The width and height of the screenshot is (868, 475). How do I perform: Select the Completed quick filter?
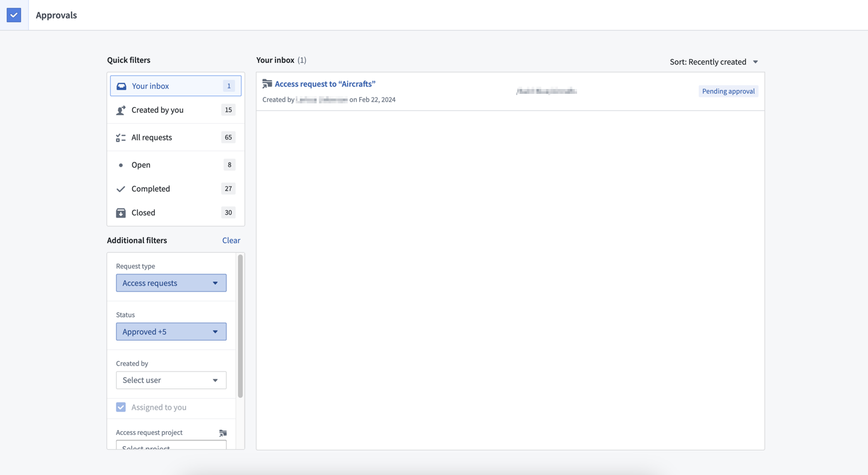tap(176, 189)
